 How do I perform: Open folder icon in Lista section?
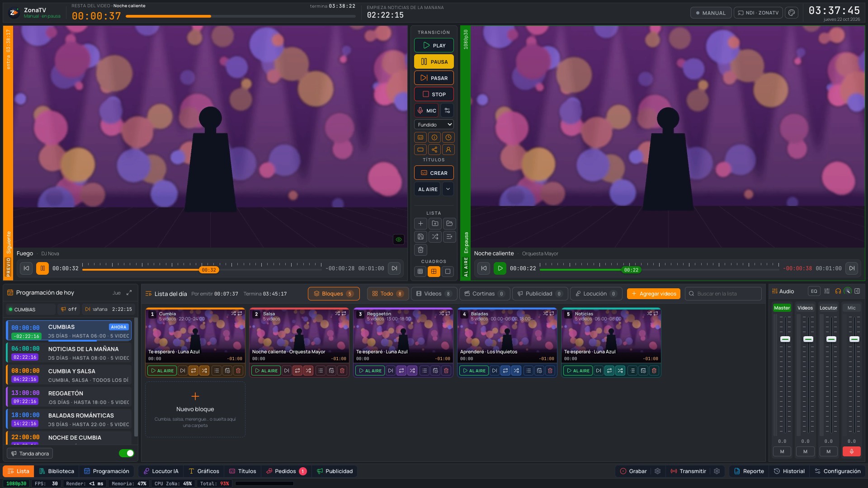pos(449,223)
